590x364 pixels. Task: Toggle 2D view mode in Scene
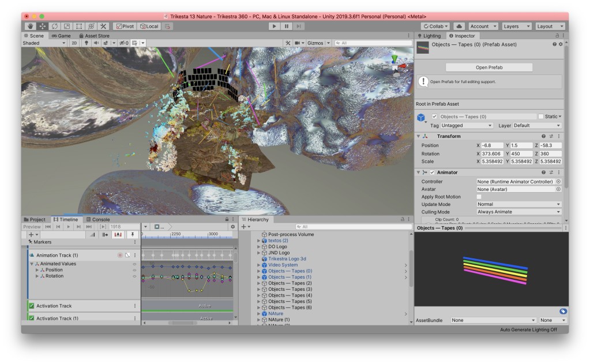point(74,43)
